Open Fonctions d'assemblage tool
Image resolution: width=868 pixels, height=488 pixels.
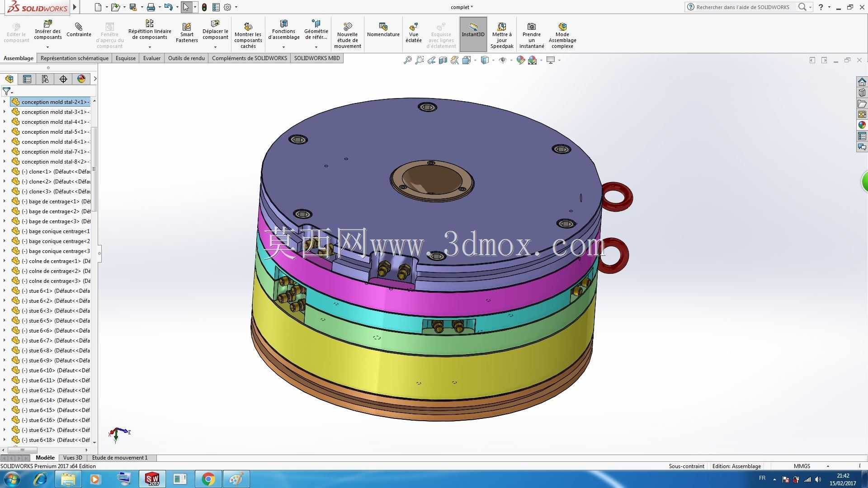[284, 30]
